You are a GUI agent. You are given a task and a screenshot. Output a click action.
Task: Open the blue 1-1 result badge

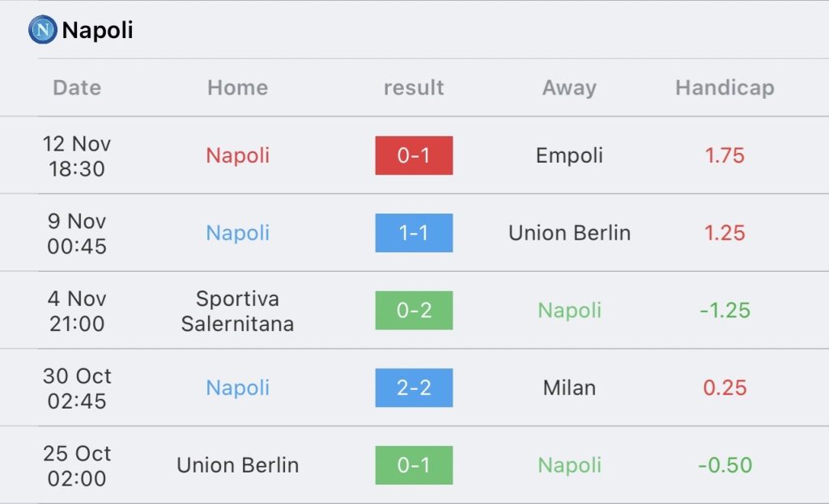414,233
